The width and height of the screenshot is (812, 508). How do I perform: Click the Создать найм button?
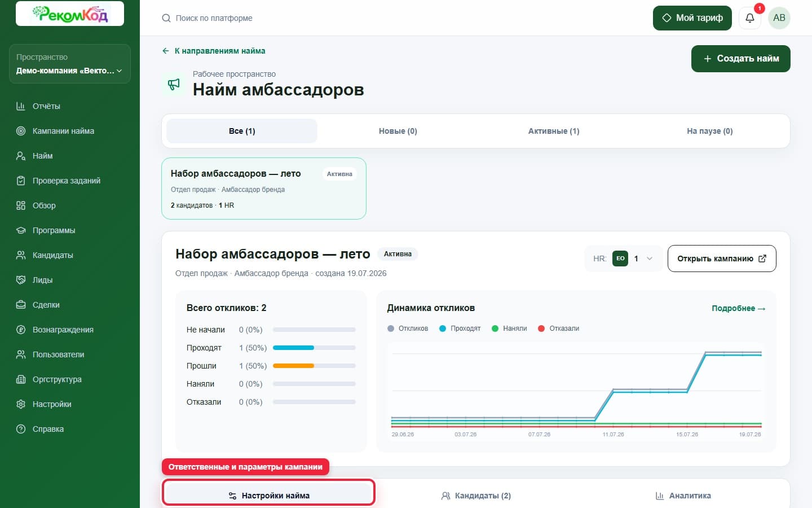pos(741,59)
